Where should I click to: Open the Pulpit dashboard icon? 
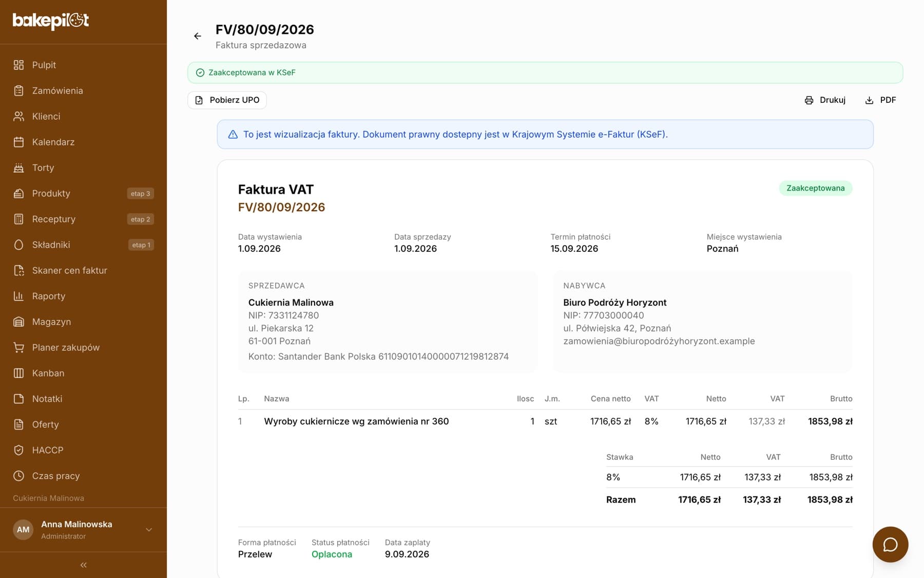click(18, 65)
